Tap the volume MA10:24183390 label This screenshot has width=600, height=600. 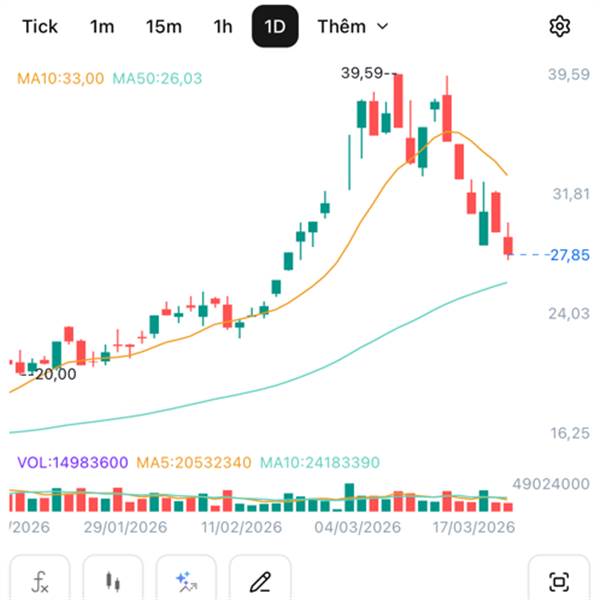click(327, 462)
